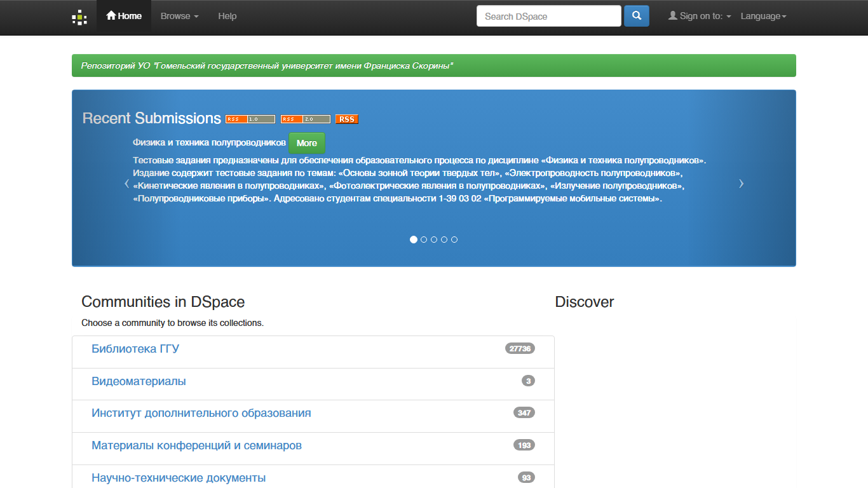Viewport: 868px width, 488px height.
Task: Click the Communities in DSpace heading
Action: (x=163, y=302)
